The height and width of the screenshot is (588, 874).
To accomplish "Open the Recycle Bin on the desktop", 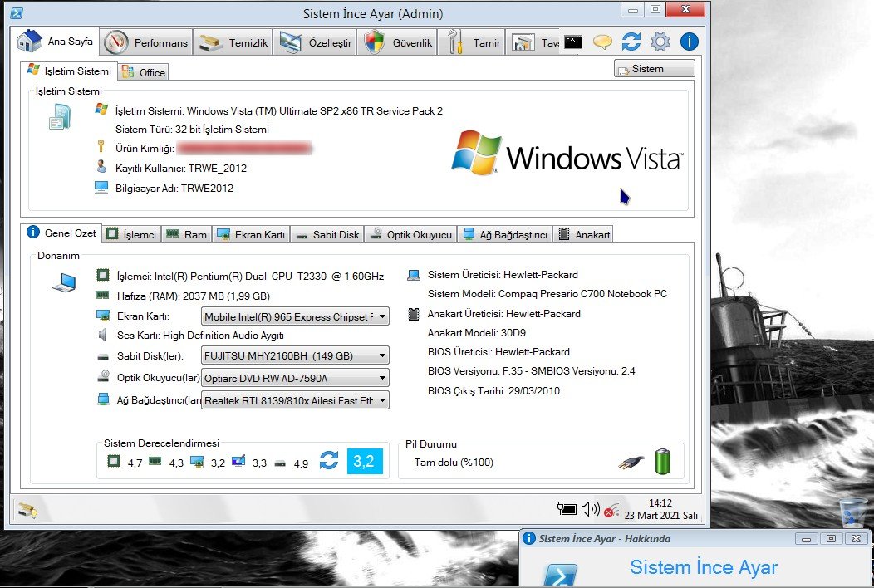I will [x=852, y=512].
